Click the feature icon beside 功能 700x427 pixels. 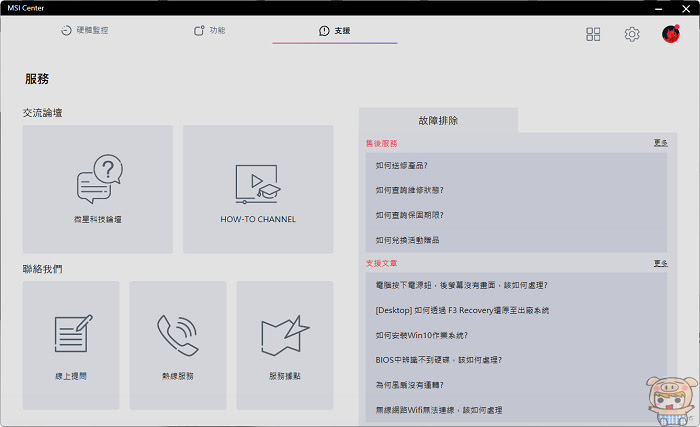click(199, 30)
